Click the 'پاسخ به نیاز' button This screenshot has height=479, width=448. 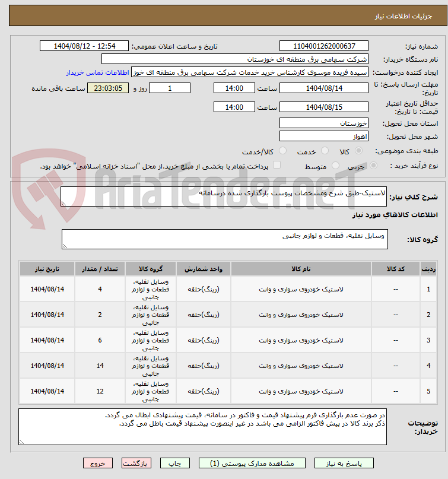coord(344,463)
